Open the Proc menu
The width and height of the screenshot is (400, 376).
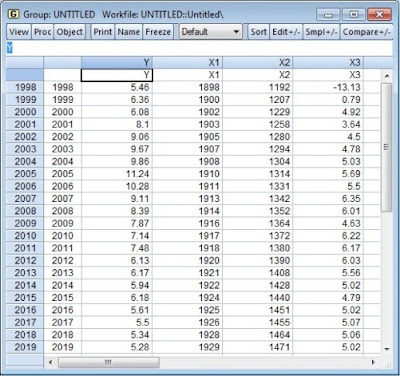coord(43,32)
